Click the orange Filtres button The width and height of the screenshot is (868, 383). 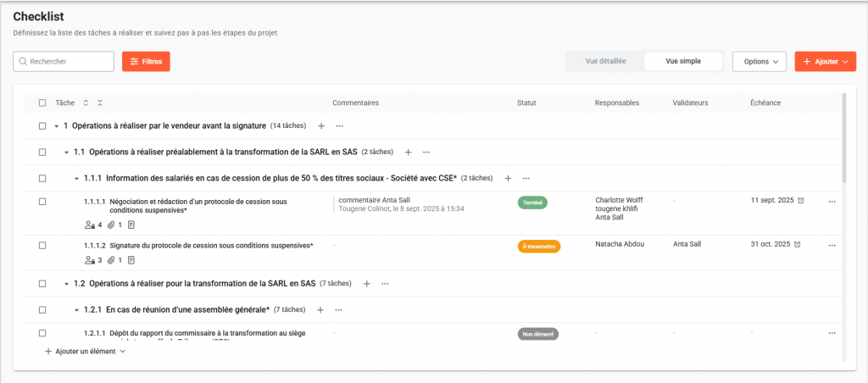(146, 62)
